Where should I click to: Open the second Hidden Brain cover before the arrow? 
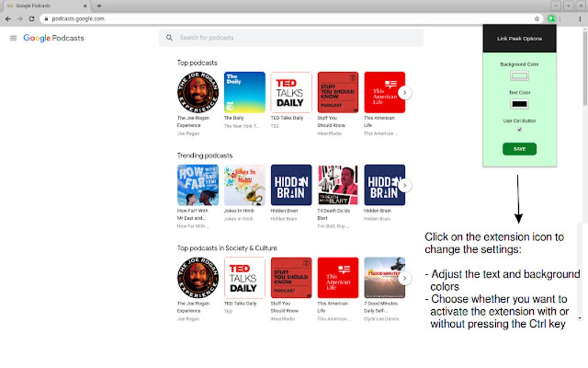pos(385,185)
